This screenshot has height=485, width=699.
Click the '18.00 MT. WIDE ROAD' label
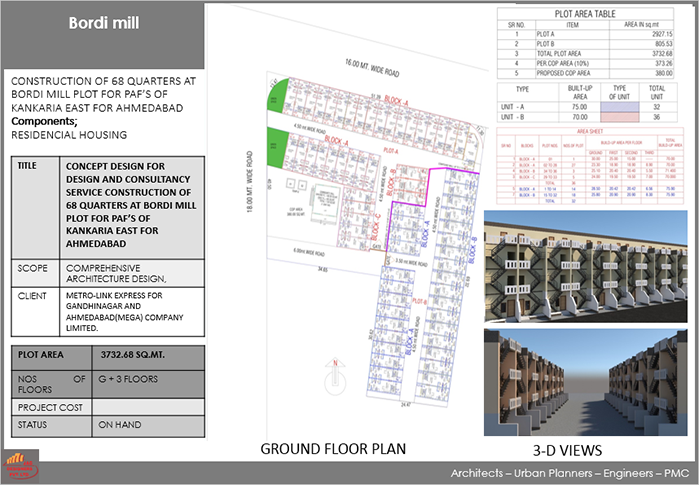[250, 181]
